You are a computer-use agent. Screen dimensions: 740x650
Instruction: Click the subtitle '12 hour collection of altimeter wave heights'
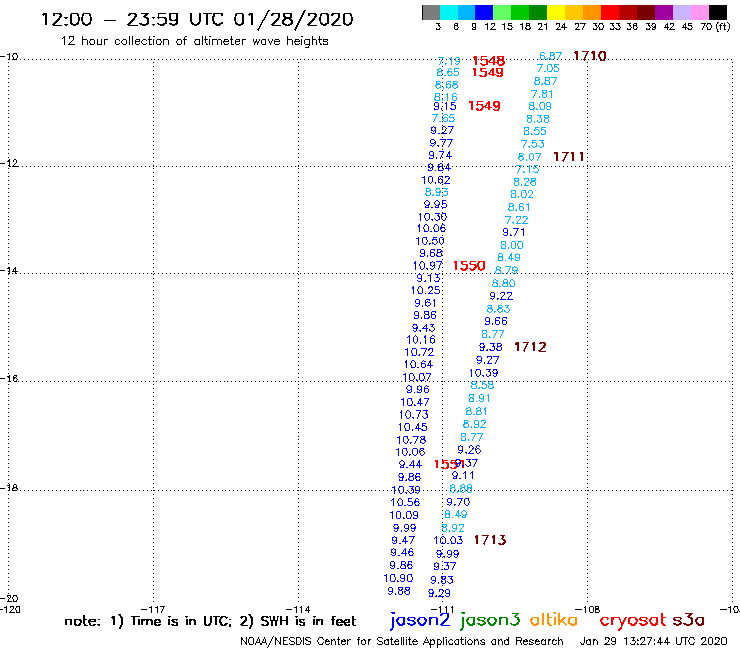point(194,41)
